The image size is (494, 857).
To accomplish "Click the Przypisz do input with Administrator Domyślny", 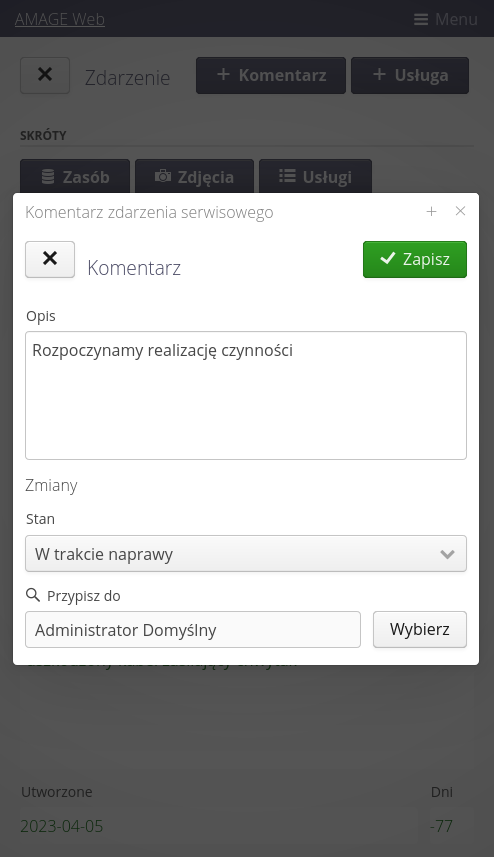I will coord(193,630).
